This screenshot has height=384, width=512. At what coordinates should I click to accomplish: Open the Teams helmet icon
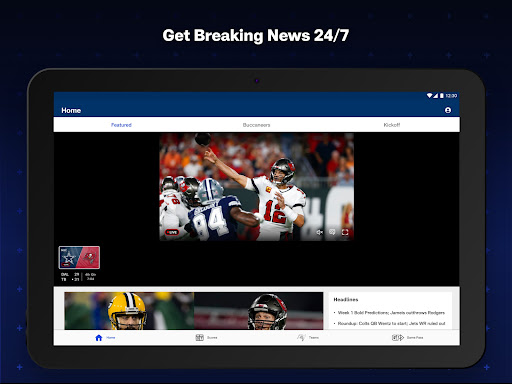301,338
